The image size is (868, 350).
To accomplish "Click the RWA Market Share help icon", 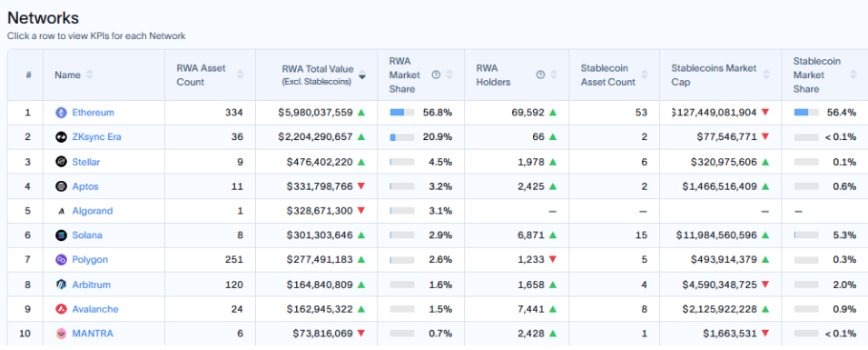I will click(436, 75).
